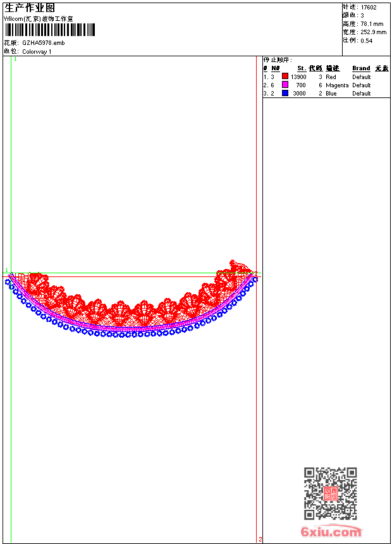
Task: Select the Red thread row
Action: (x=326, y=77)
